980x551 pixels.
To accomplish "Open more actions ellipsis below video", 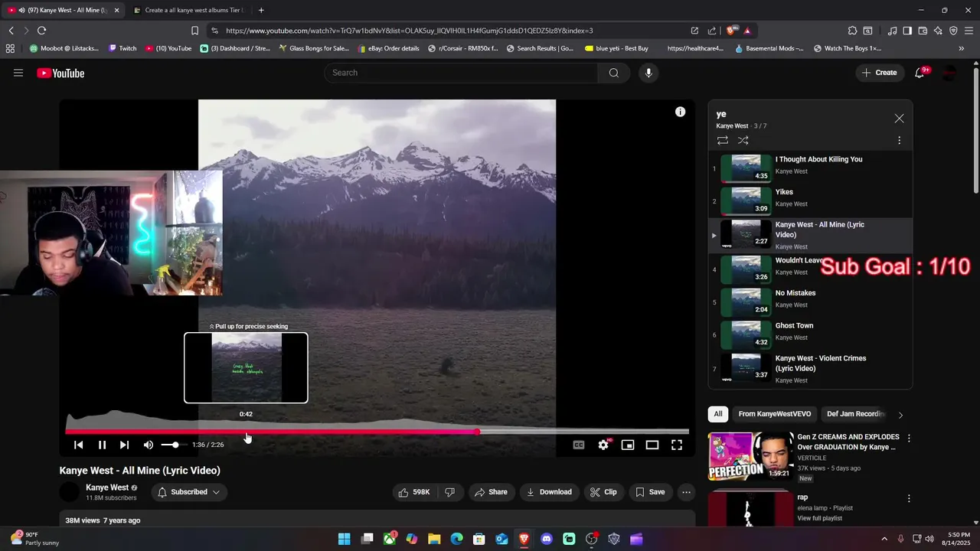I will (686, 492).
